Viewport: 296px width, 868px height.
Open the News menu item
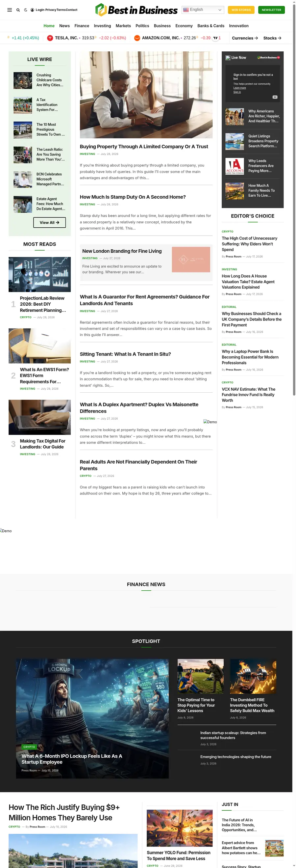click(x=64, y=26)
